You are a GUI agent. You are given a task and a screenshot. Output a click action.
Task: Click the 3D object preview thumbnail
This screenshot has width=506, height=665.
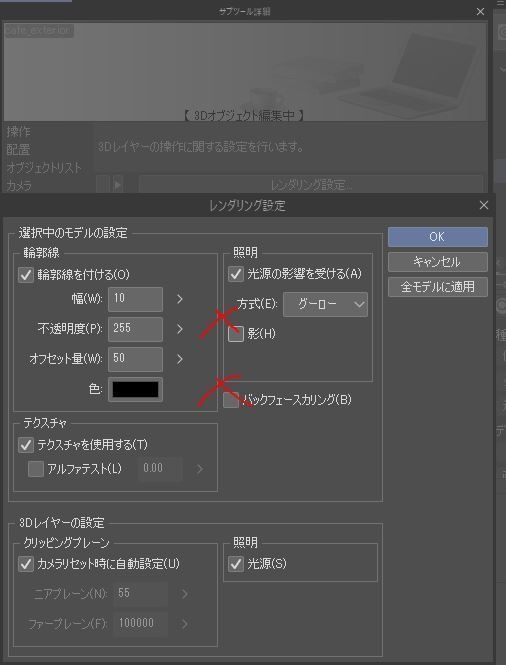pos(245,72)
